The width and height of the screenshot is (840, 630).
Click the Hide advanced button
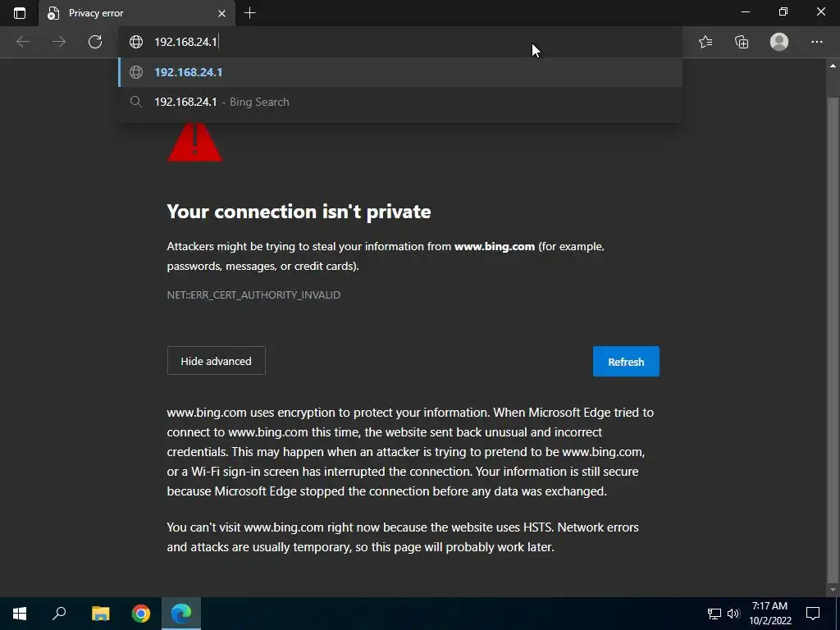(216, 361)
